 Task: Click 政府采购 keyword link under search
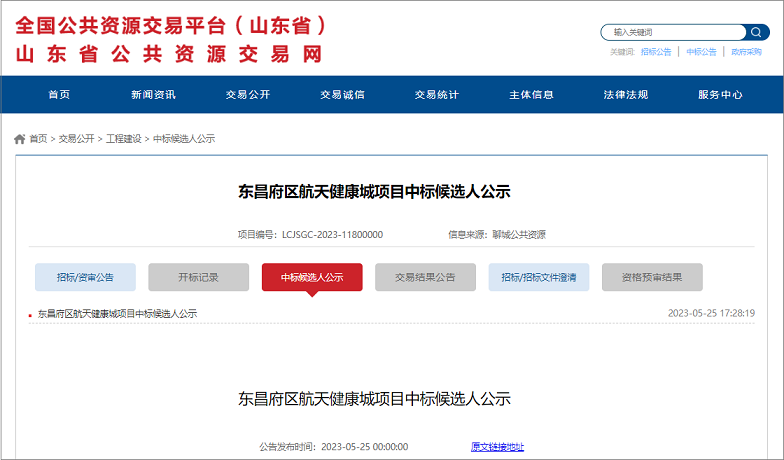(746, 52)
